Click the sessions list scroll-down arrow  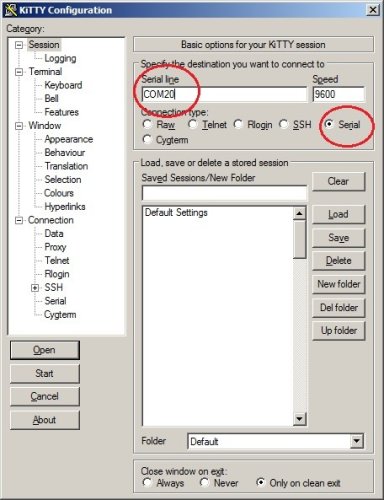299,418
